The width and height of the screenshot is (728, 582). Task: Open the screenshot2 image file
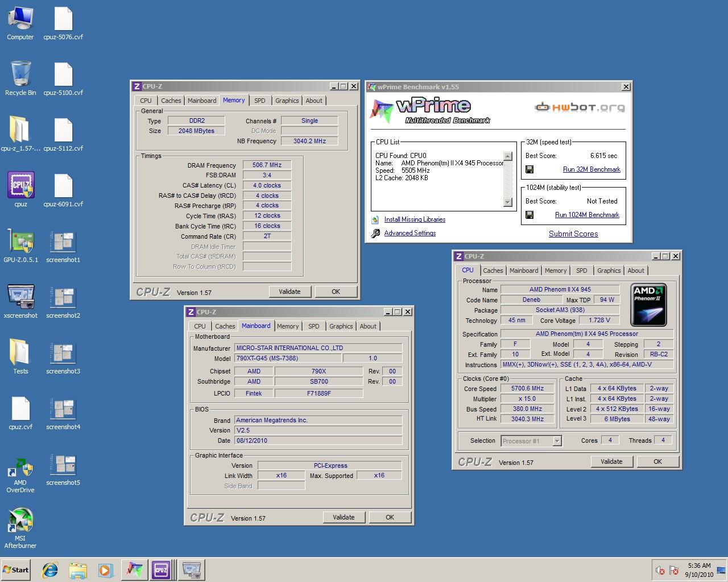pos(63,301)
